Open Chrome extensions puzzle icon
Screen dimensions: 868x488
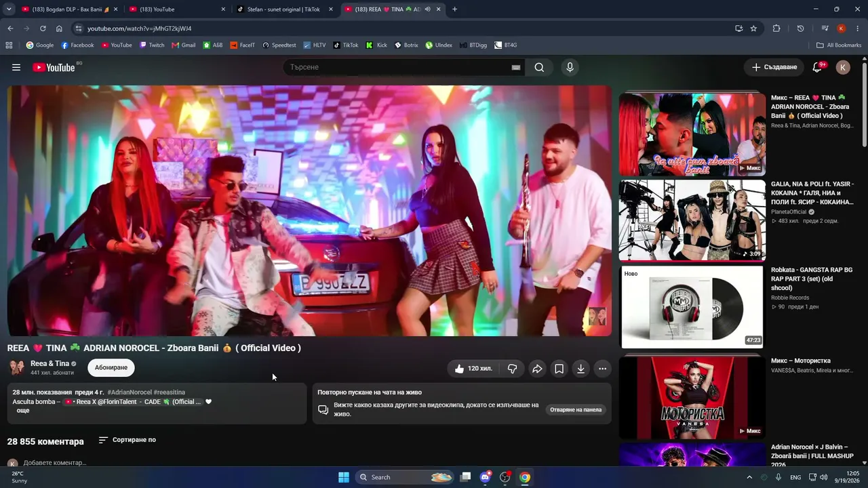click(x=776, y=28)
